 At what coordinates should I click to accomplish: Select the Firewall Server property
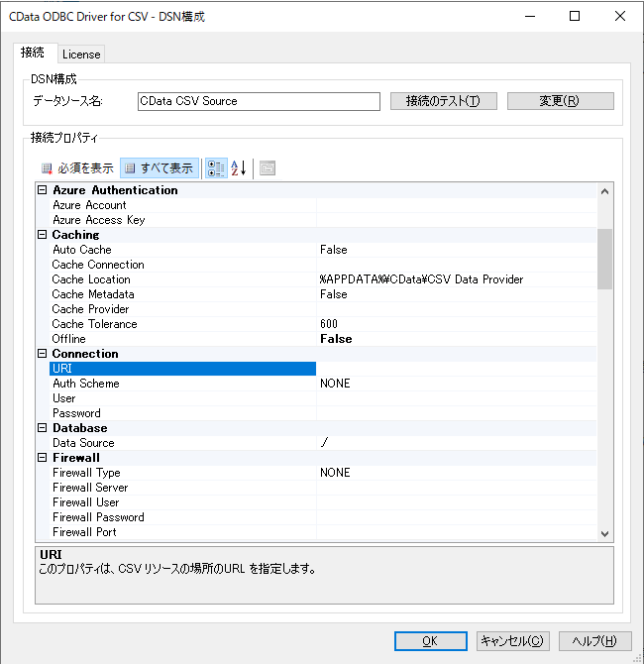tap(182, 487)
